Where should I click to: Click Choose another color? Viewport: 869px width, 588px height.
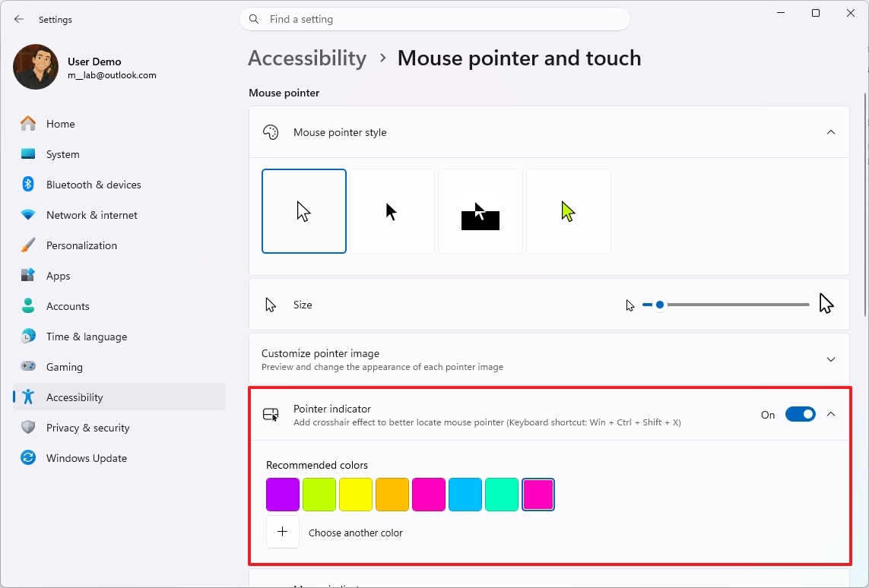(355, 533)
